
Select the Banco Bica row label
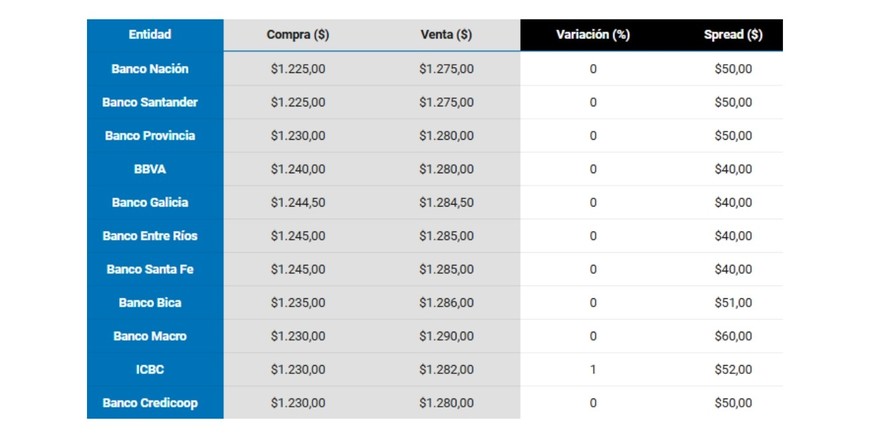[150, 303]
